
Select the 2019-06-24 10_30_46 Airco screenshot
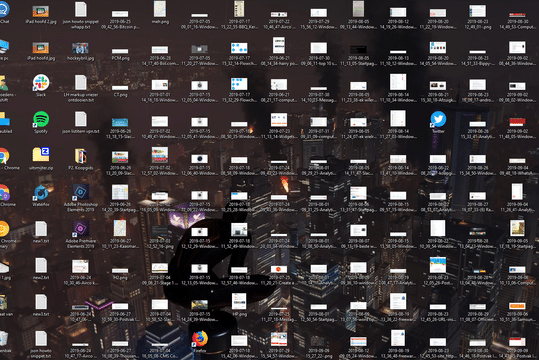tap(80, 273)
